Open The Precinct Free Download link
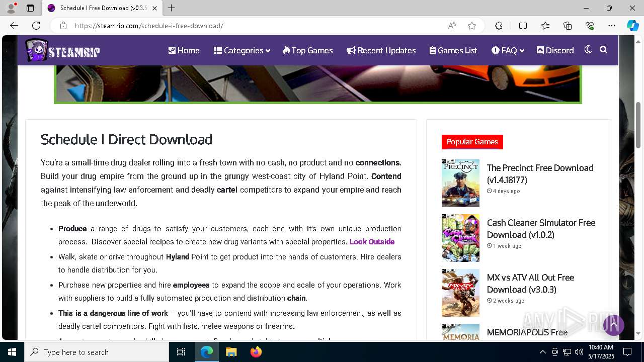This screenshot has width=644, height=362. coord(540,174)
